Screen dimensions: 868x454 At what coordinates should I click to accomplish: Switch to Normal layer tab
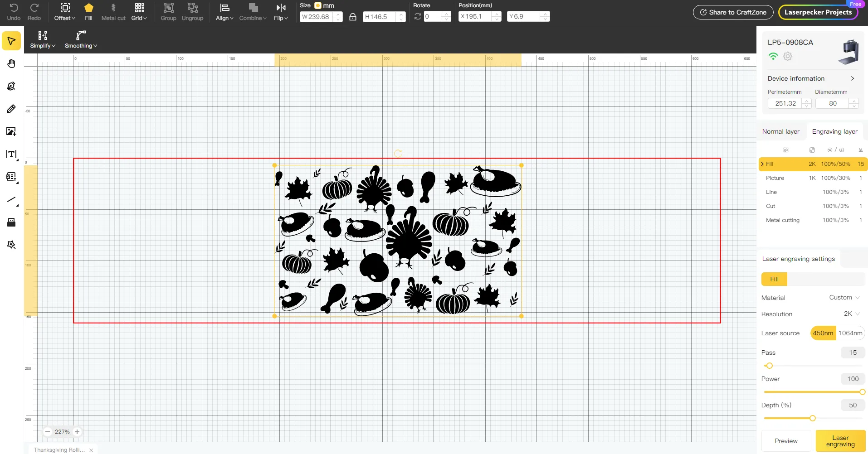point(780,131)
